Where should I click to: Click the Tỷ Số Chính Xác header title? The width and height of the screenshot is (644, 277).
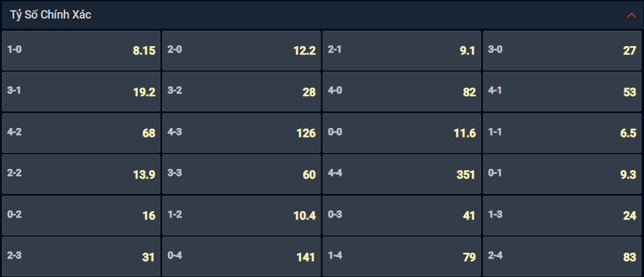tap(50, 15)
